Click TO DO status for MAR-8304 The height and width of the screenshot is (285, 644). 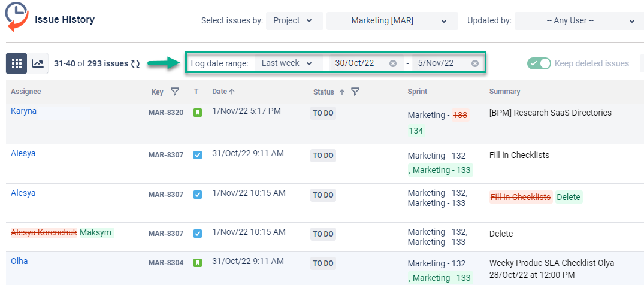(x=323, y=263)
